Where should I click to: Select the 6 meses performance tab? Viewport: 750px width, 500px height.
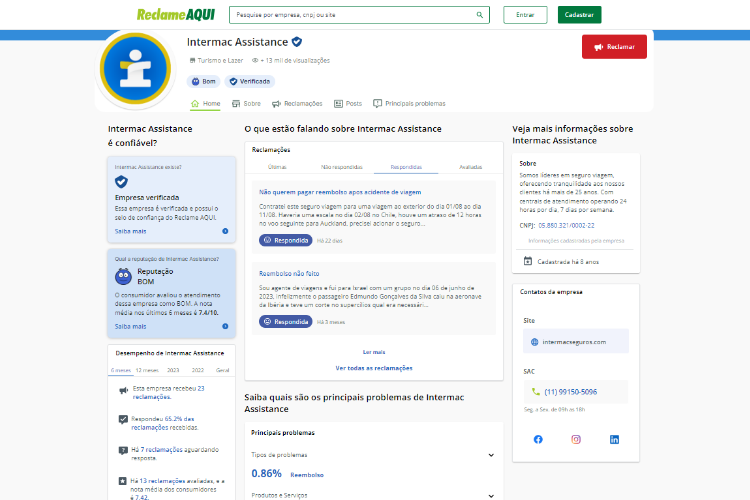click(x=121, y=370)
